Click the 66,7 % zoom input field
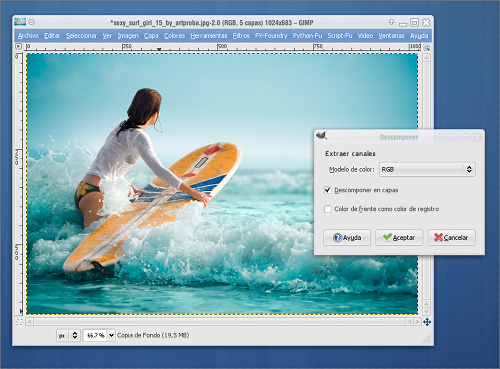The width and height of the screenshot is (500, 369). pyautogui.click(x=95, y=335)
